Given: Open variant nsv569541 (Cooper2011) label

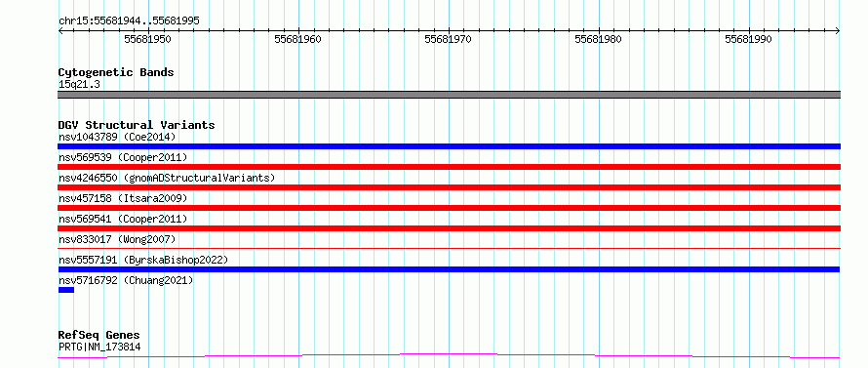Looking at the screenshot, I should (x=123, y=219).
